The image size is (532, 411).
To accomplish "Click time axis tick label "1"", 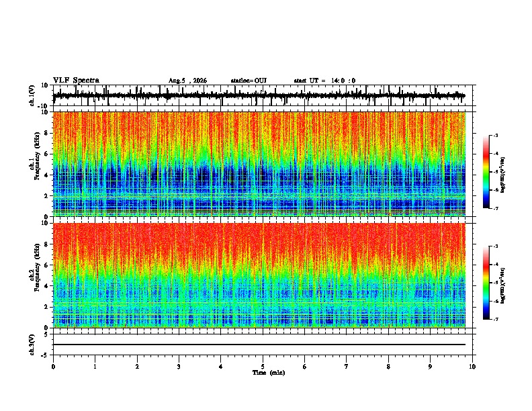I will (x=95, y=367).
